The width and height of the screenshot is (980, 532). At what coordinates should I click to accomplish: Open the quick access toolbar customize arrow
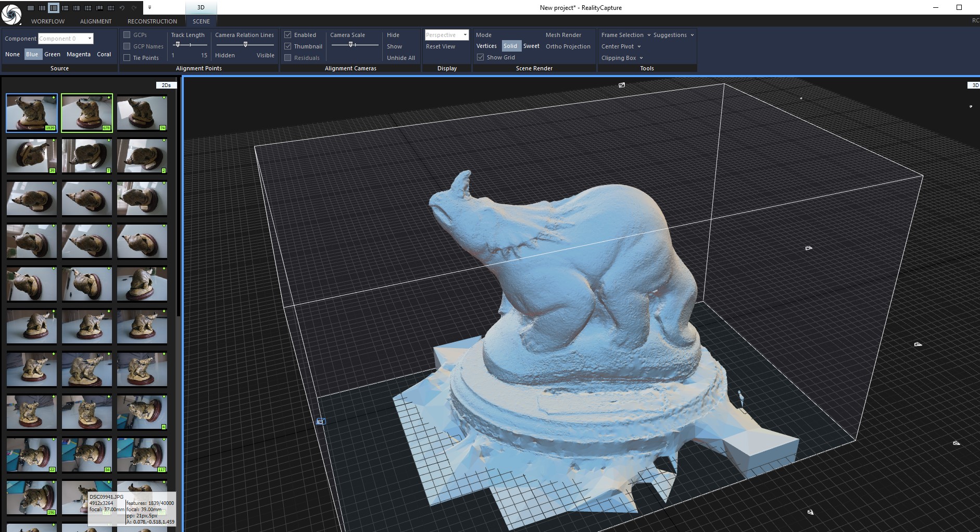pyautogui.click(x=149, y=8)
